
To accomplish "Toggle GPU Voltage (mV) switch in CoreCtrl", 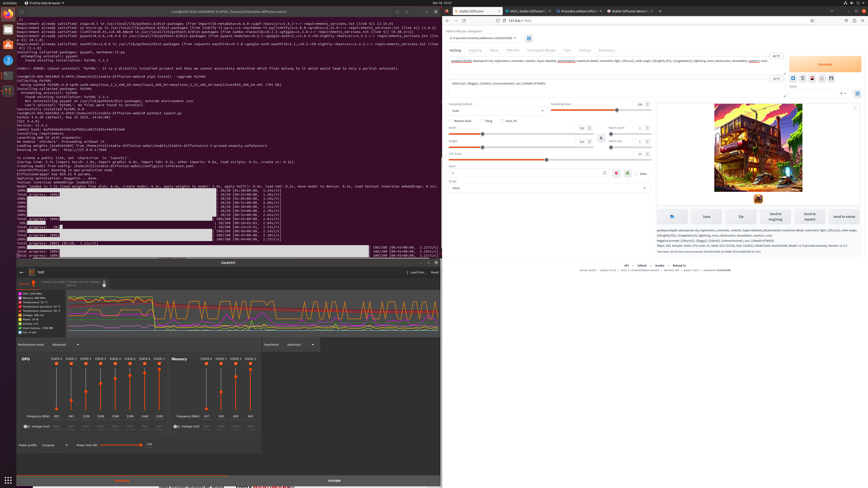I will click(x=27, y=426).
